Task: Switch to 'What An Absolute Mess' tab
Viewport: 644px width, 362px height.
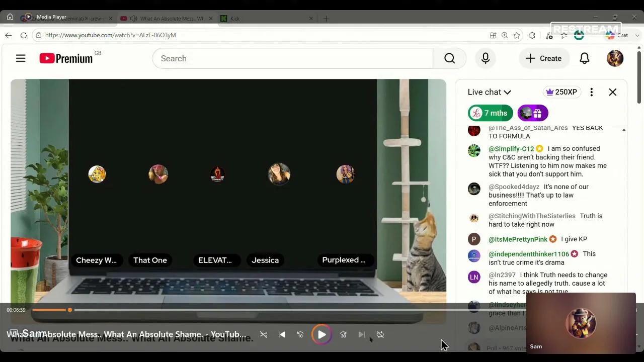Action: [x=168, y=19]
